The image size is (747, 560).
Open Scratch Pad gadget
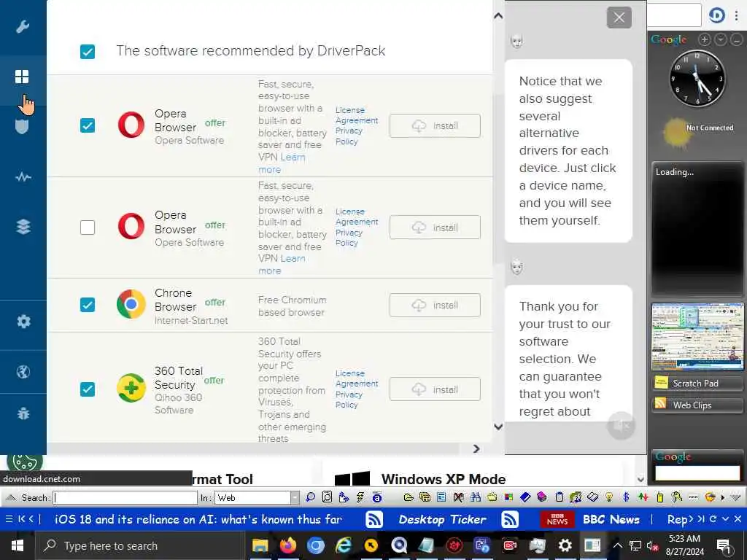point(697,383)
